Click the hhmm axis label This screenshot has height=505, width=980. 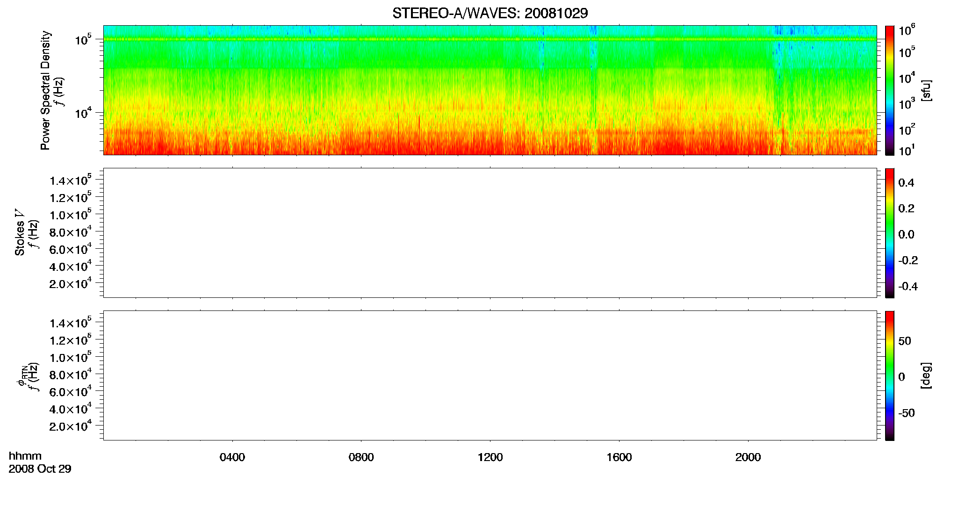point(25,456)
